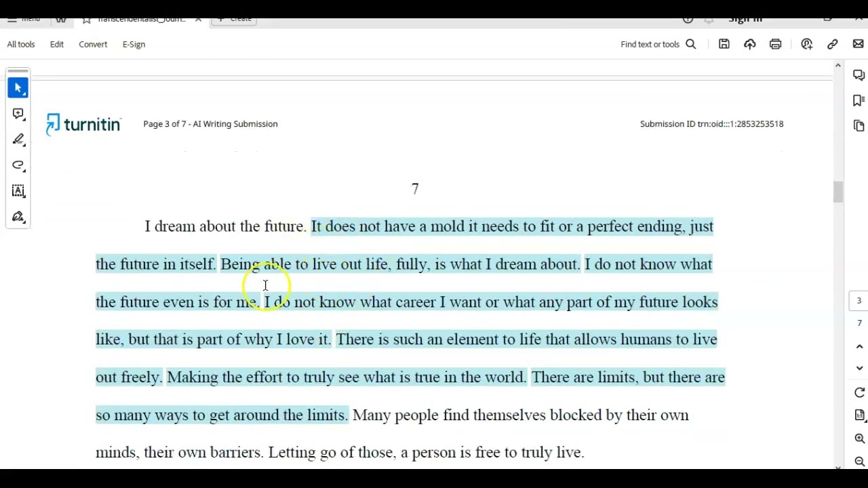Click the share with others icon
The image size is (868, 488).
807,44
